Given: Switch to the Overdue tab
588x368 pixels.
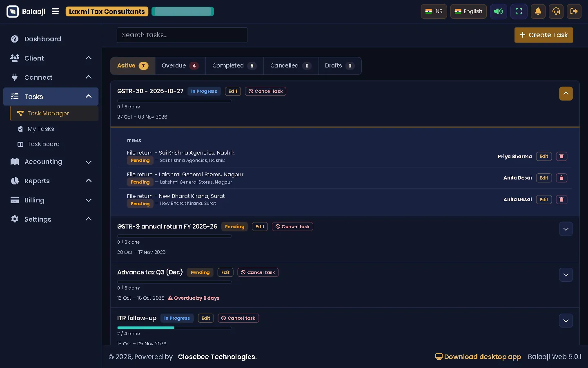Looking at the screenshot, I should click(180, 66).
